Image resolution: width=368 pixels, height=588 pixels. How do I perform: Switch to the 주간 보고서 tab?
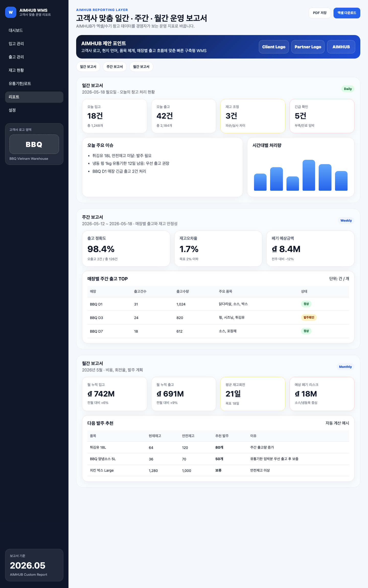coord(115,67)
